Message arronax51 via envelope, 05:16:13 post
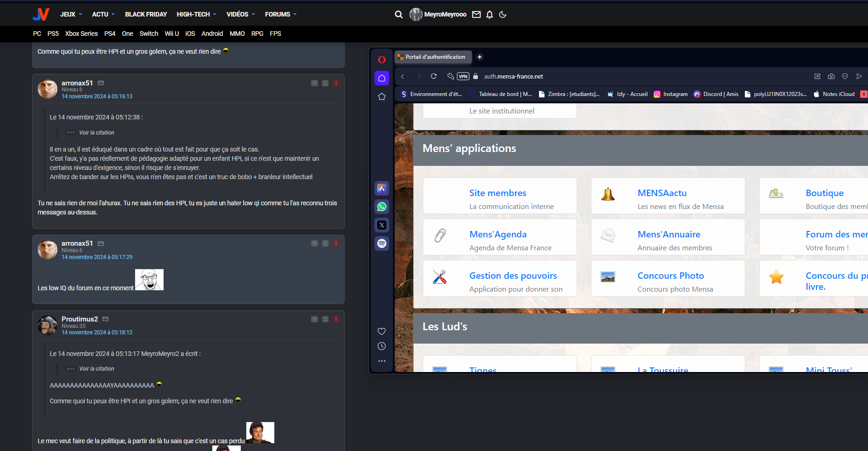This screenshot has height=451, width=868. (x=101, y=83)
